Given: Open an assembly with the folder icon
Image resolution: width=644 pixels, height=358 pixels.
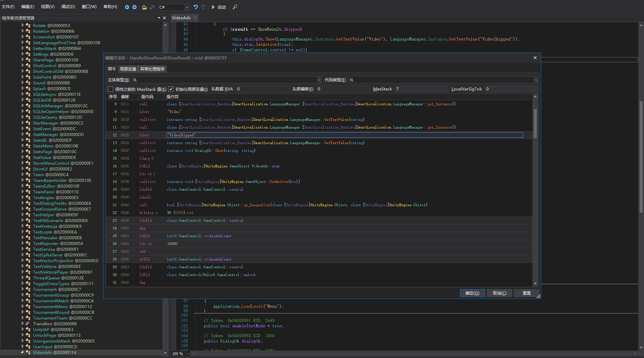Looking at the screenshot, I should [x=144, y=7].
